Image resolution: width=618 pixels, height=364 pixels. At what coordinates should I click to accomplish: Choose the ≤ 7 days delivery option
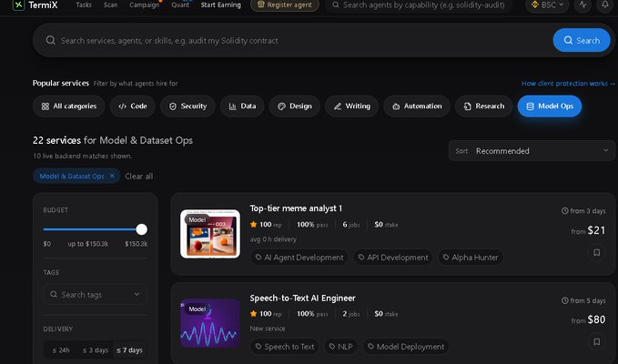129,349
